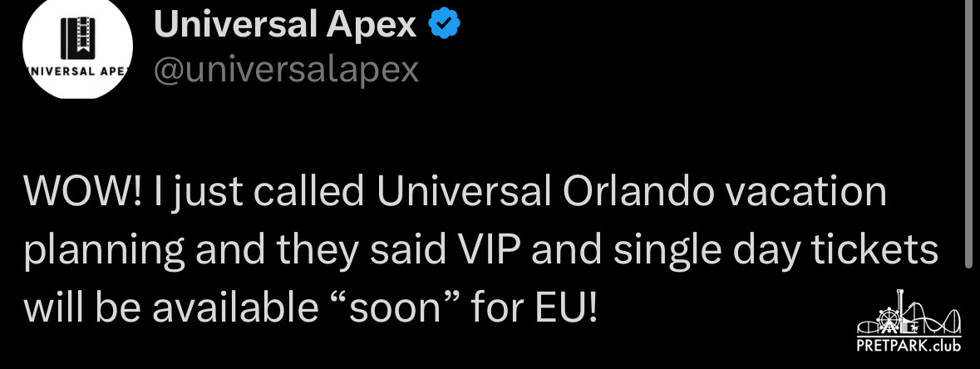Click the vertical scrollbar on right edge

tap(968, 133)
